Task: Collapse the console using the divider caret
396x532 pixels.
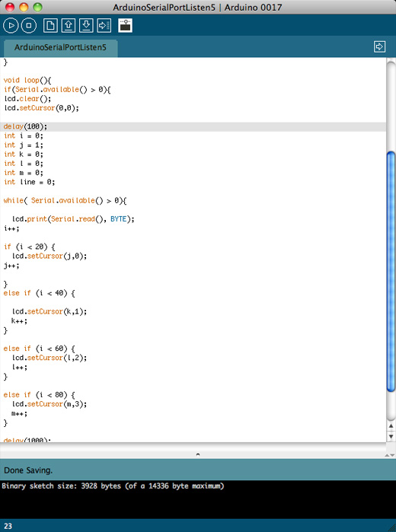Action: tap(198, 454)
